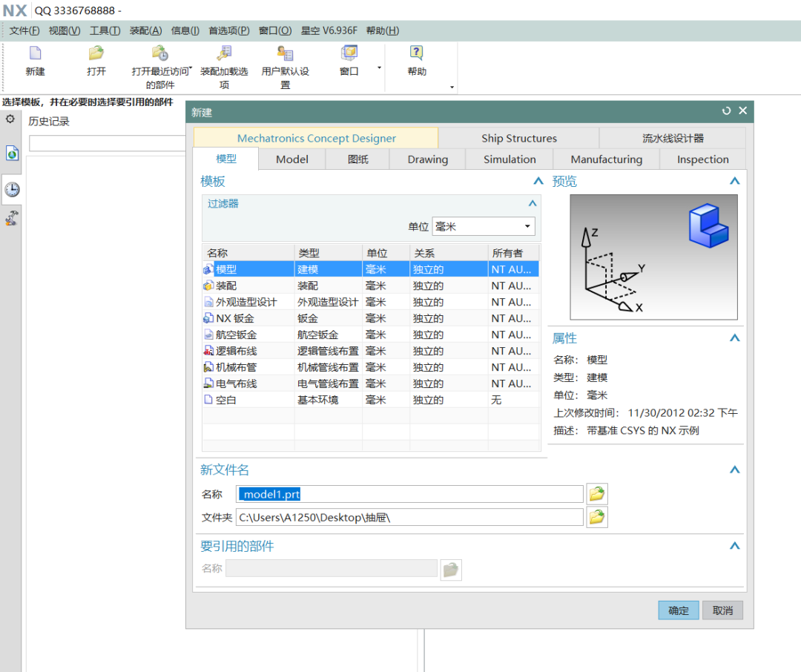The width and height of the screenshot is (801, 672).
Task: Switch to the Manufacturing tab
Action: click(607, 159)
